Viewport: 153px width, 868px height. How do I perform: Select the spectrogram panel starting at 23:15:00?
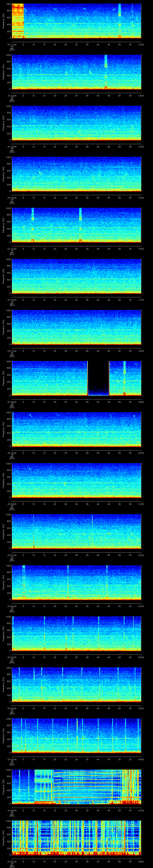point(76,225)
